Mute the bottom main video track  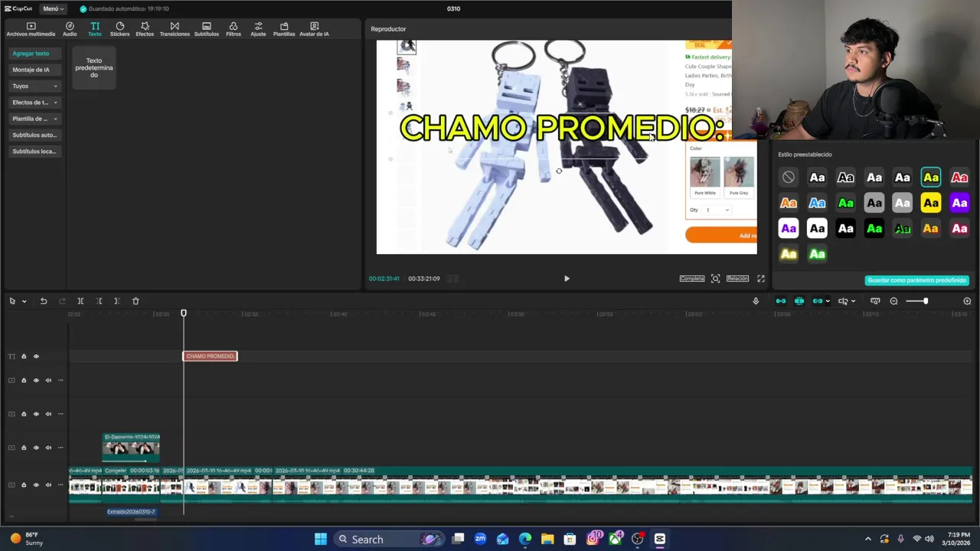[48, 484]
